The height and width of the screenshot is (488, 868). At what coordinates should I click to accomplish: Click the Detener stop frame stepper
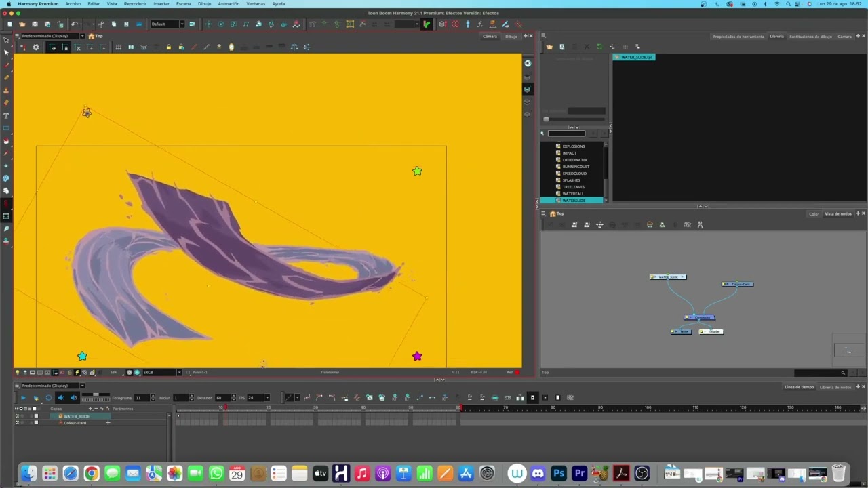tap(233, 398)
